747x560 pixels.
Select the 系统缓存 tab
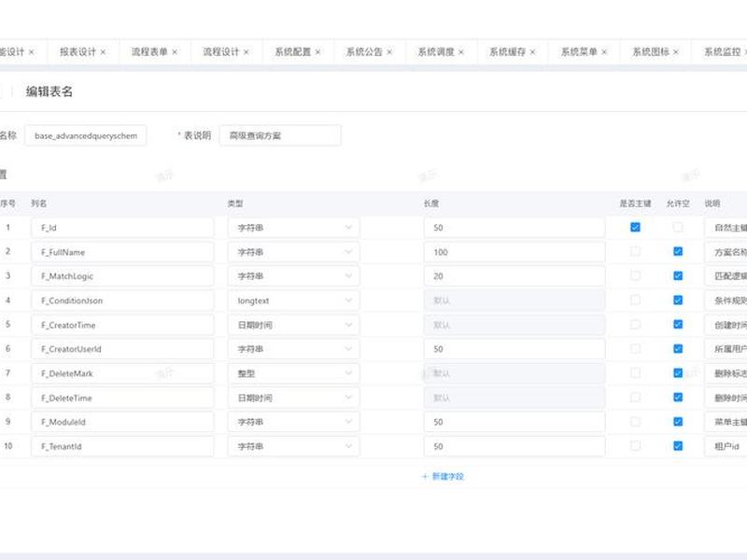[x=507, y=52]
